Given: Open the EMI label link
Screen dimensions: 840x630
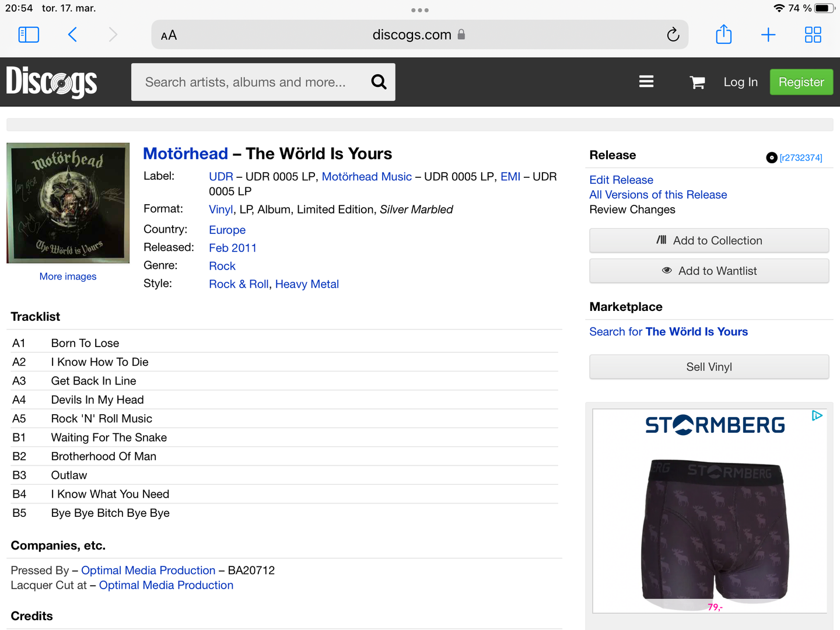Looking at the screenshot, I should point(510,177).
